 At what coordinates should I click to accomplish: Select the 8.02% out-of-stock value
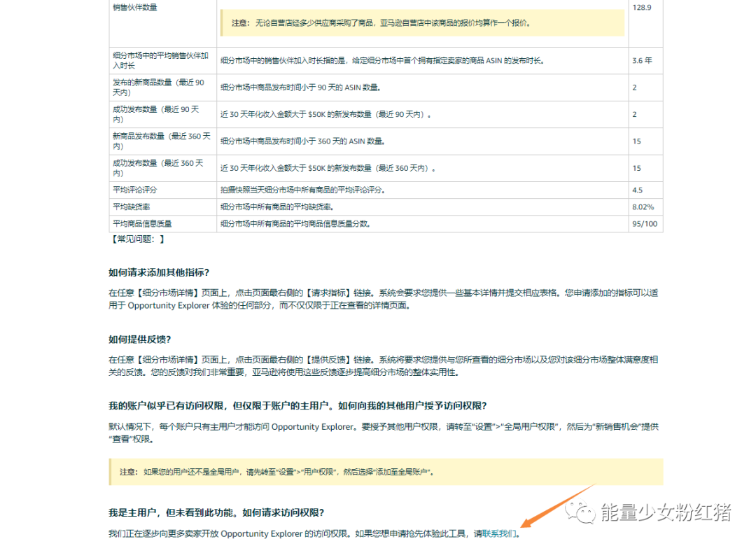click(643, 207)
